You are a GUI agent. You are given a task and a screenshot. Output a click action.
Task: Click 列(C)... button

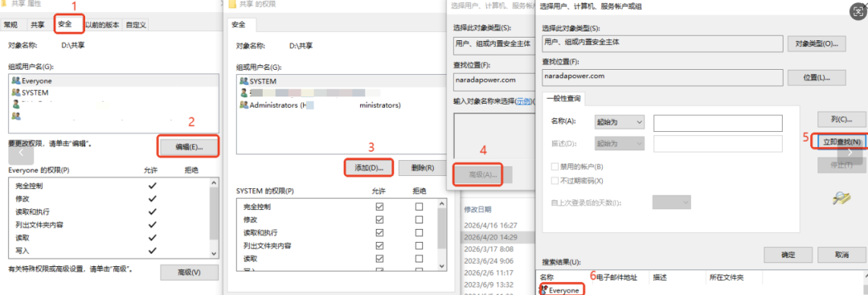point(841,119)
